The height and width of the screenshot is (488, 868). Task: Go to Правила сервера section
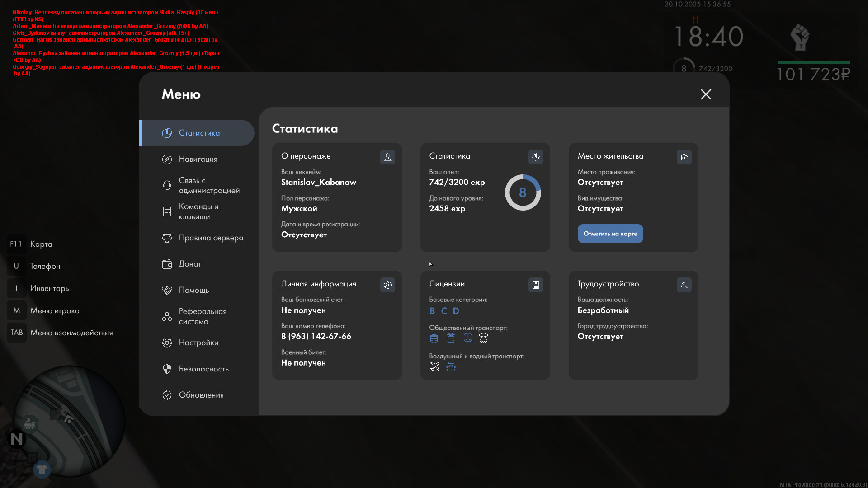coord(211,238)
